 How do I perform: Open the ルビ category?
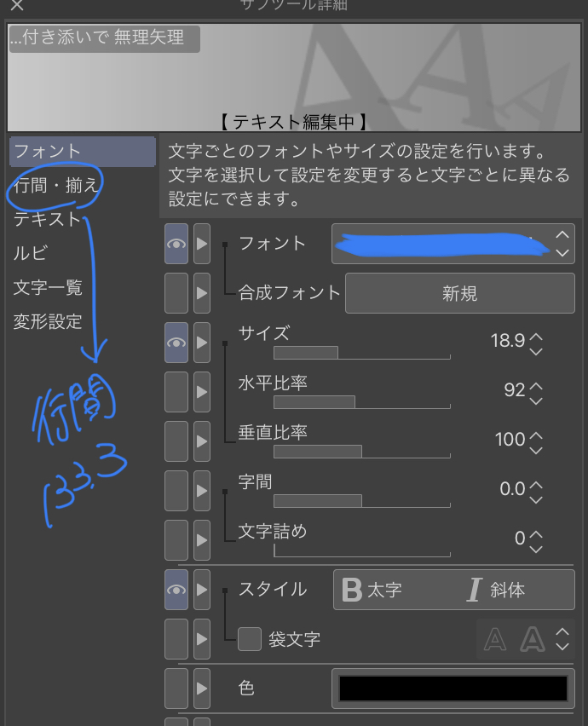pos(30,253)
